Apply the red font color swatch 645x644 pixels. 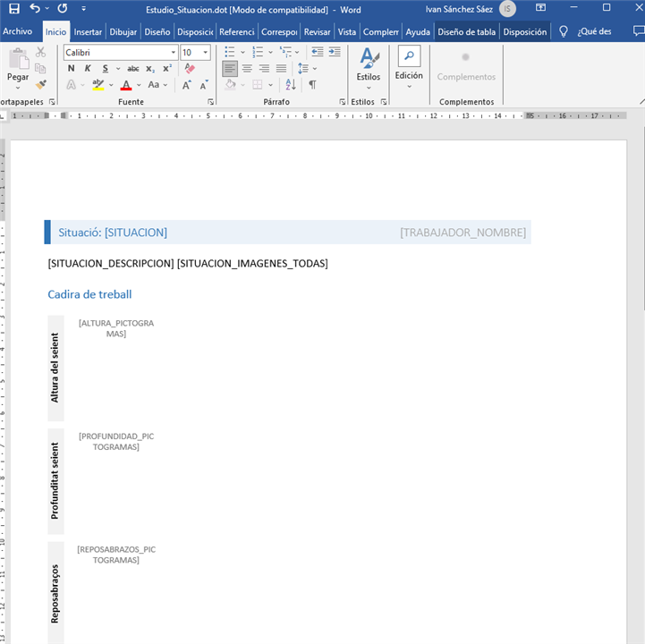point(125,85)
